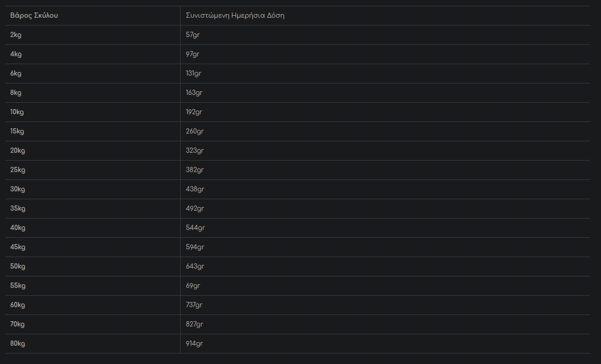Click the 192gr dose value
Image resolution: width=601 pixels, height=364 pixels.
click(194, 112)
